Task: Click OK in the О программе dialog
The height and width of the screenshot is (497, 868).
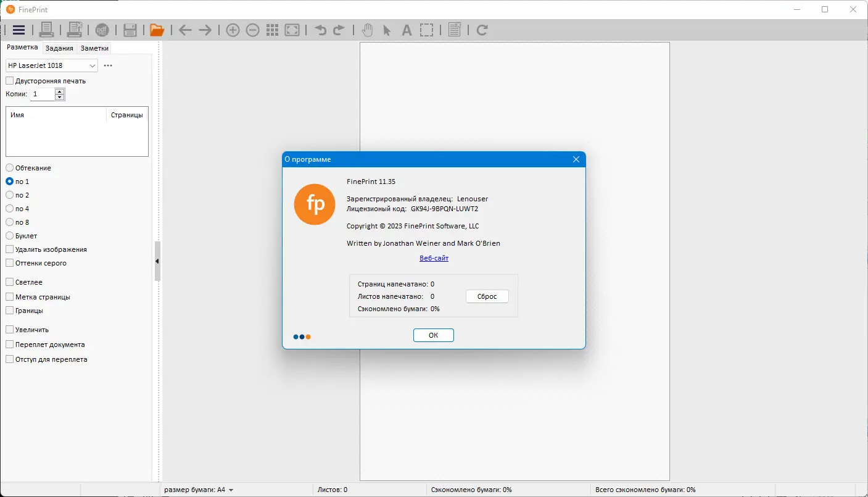Action: click(x=434, y=335)
